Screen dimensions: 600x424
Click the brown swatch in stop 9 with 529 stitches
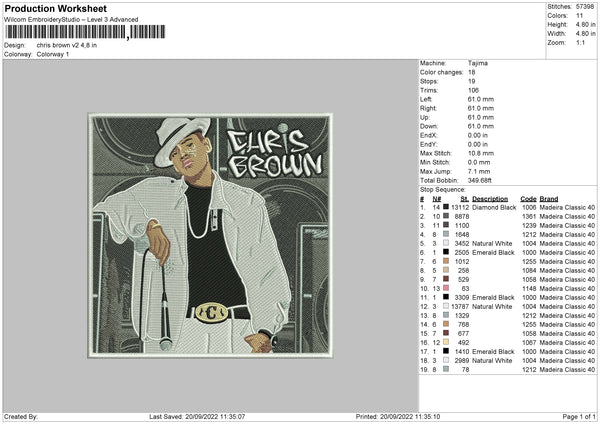coord(446,279)
